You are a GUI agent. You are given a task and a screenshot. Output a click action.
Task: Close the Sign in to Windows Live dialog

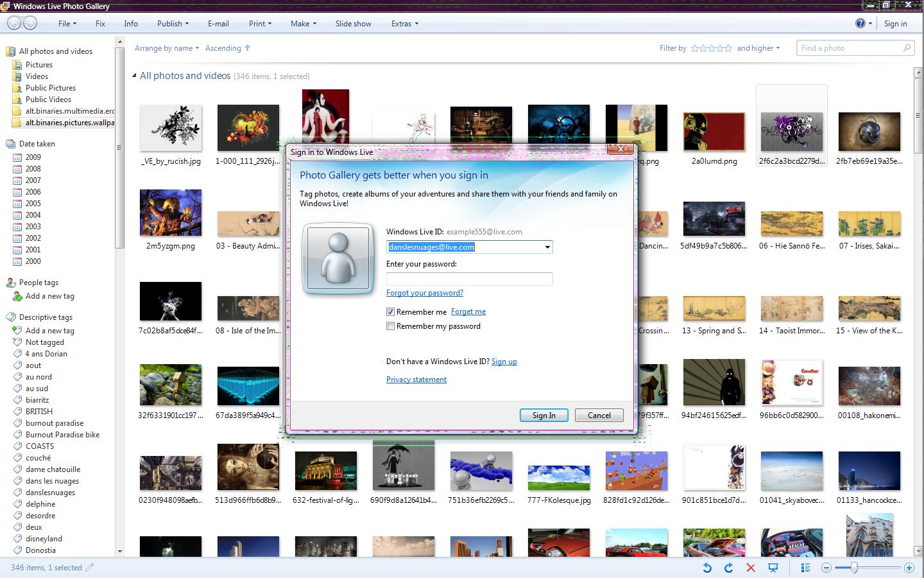click(x=620, y=149)
